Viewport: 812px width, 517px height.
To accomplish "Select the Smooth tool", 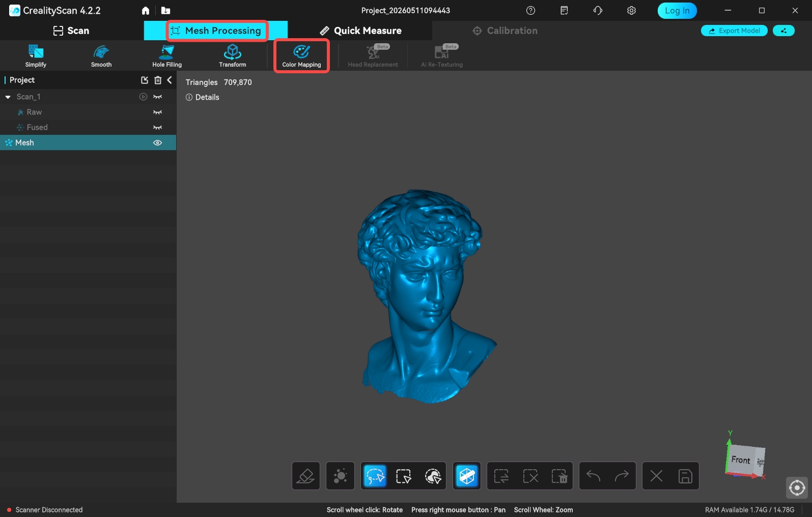I will click(x=101, y=56).
